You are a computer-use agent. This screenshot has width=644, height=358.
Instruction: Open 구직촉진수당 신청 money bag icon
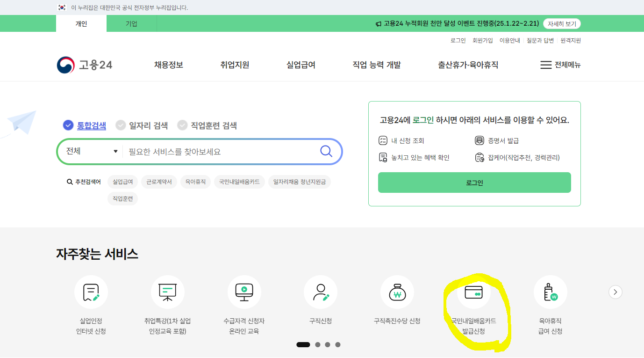397,292
